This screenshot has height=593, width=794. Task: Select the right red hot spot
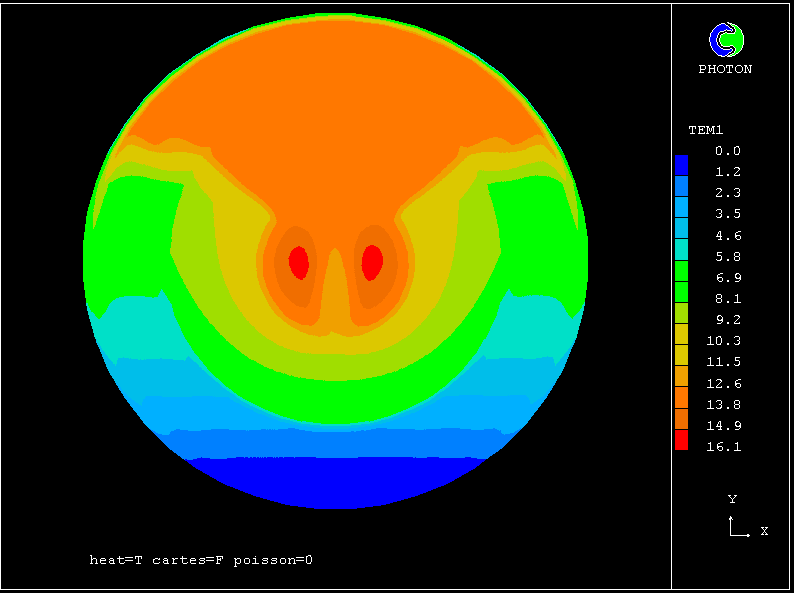[x=372, y=262]
